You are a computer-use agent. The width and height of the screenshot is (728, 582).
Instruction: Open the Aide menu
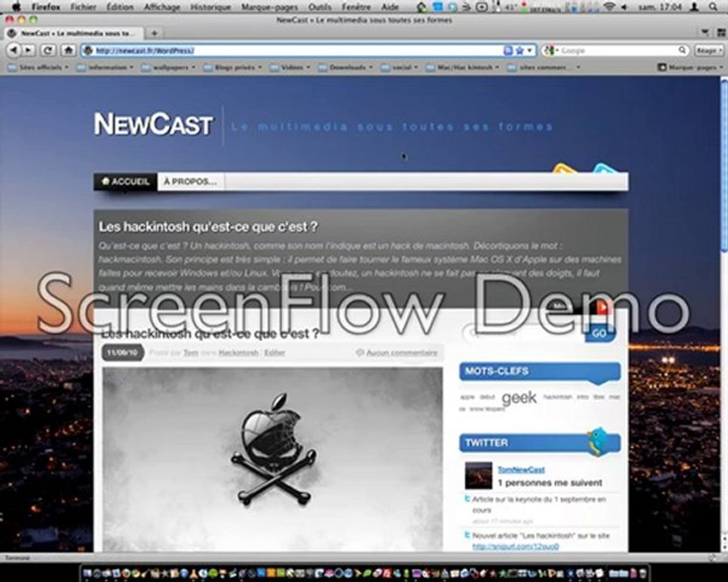pos(390,7)
